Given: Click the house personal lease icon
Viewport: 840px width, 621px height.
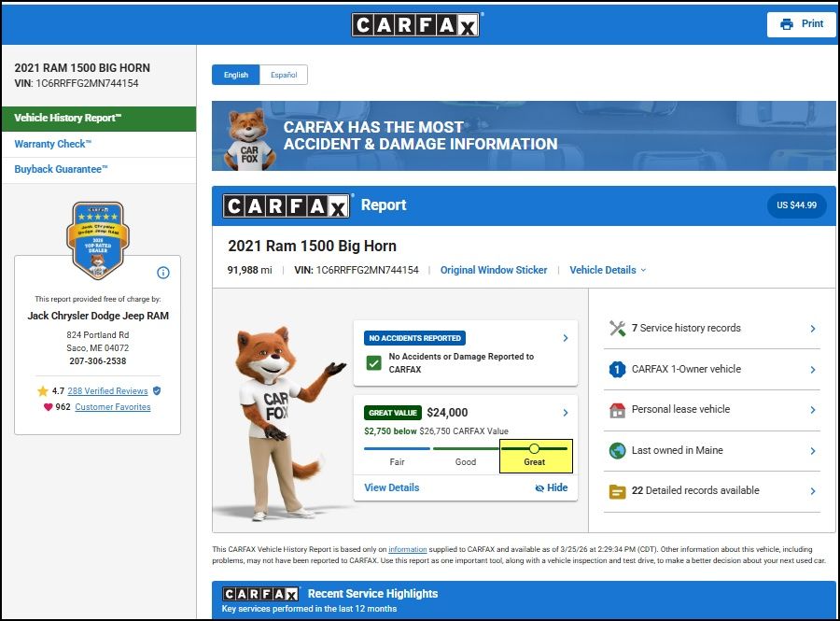Looking at the screenshot, I should click(x=617, y=410).
